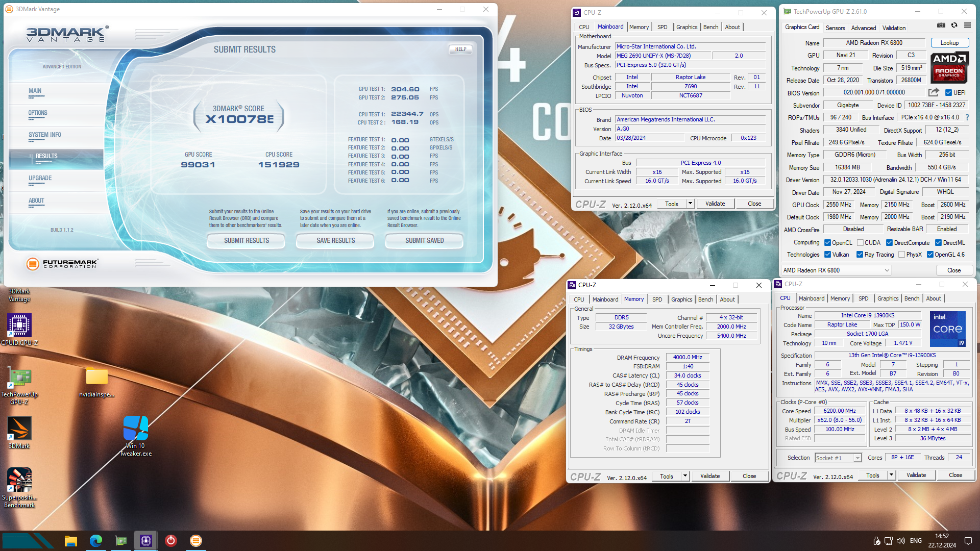
Task: Open Validation tab in GPU-Z
Action: [894, 28]
